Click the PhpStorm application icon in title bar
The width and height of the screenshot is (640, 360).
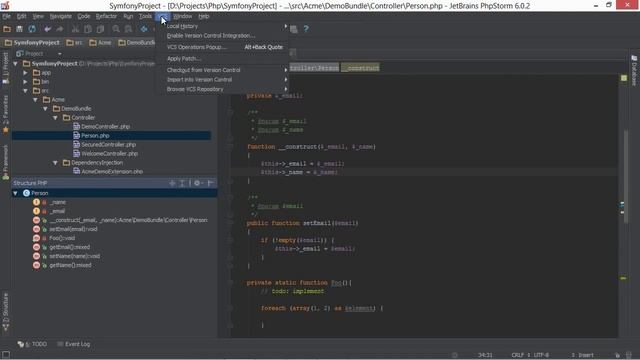tap(5, 6)
